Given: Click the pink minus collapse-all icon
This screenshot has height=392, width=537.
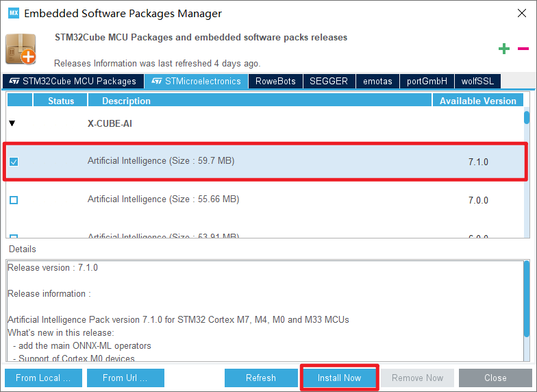Looking at the screenshot, I should 523,49.
